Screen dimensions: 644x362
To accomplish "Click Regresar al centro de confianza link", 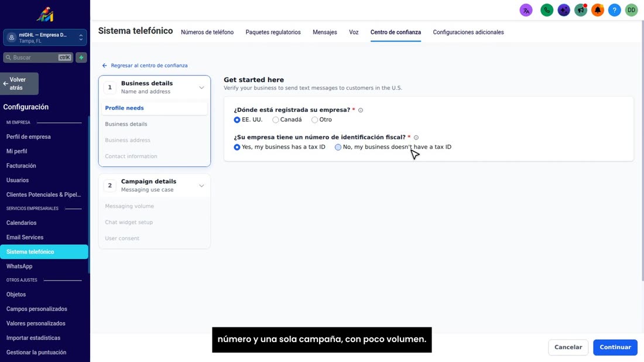I will (145, 66).
